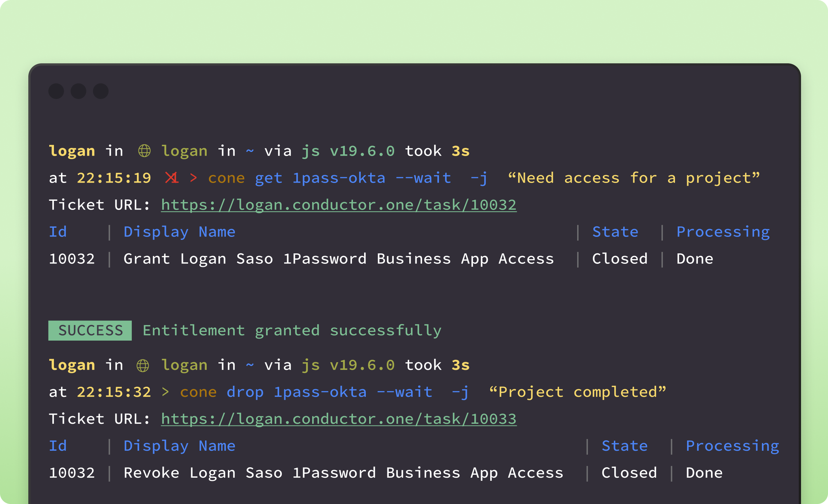The image size is (828, 504).
Task: Click the timestamp 22:15:32
Action: (114, 391)
